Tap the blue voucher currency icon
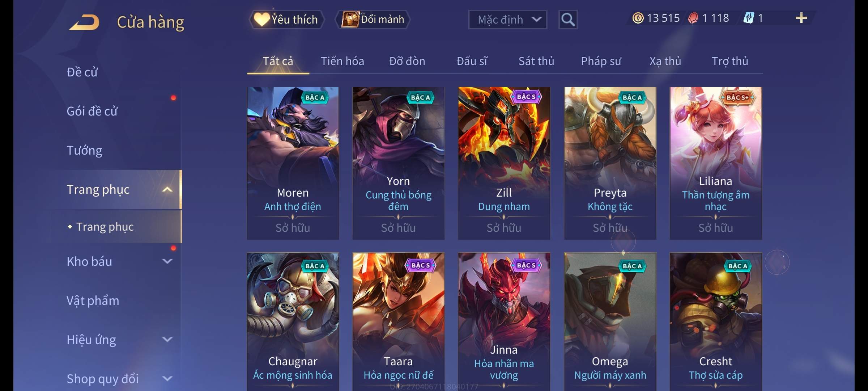This screenshot has height=391, width=868. tap(749, 18)
